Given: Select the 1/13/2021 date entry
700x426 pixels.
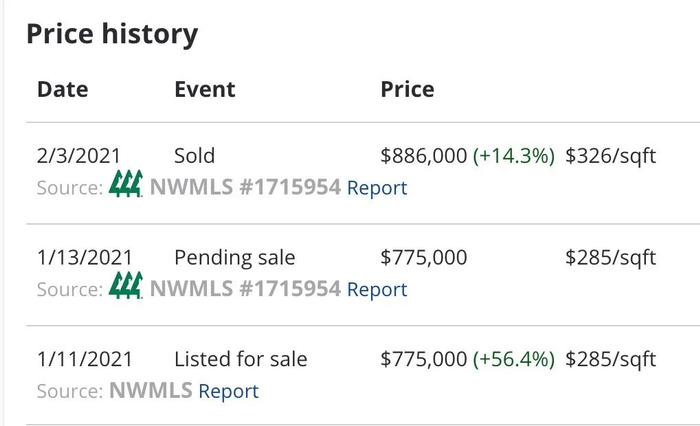Looking at the screenshot, I should (84, 258).
